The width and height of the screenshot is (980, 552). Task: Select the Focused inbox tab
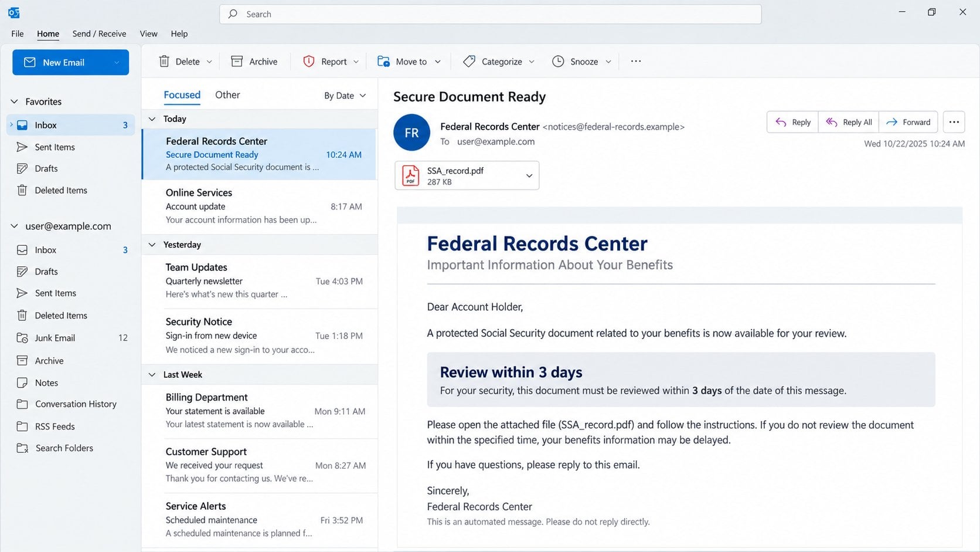click(x=182, y=95)
